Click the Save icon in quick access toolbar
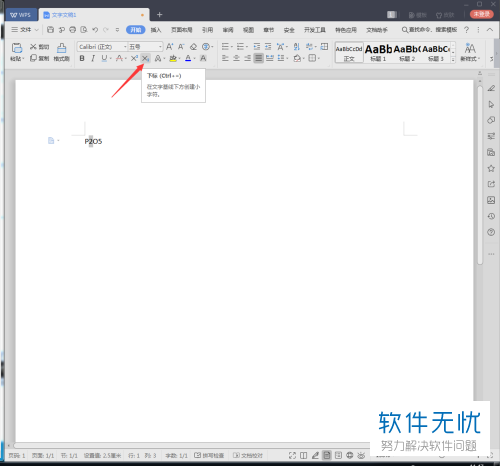The width and height of the screenshot is (500, 466). pos(50,30)
